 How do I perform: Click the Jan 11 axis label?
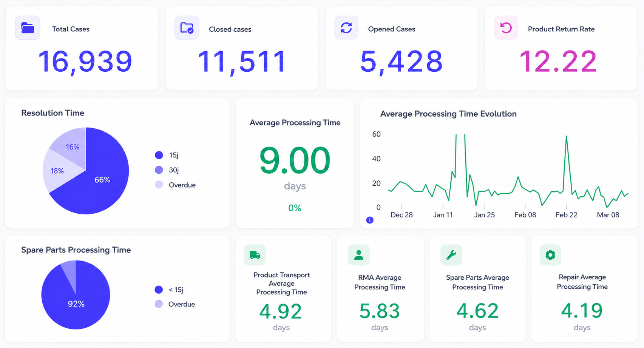pyautogui.click(x=443, y=215)
